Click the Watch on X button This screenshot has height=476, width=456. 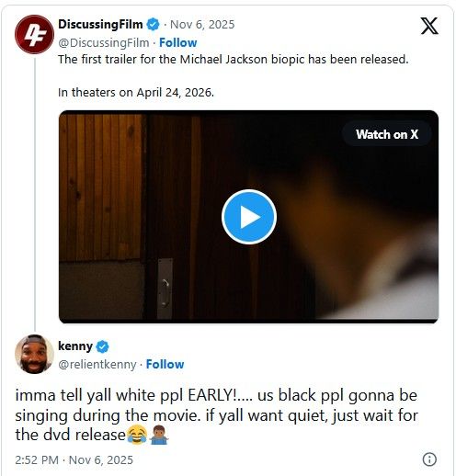[387, 134]
